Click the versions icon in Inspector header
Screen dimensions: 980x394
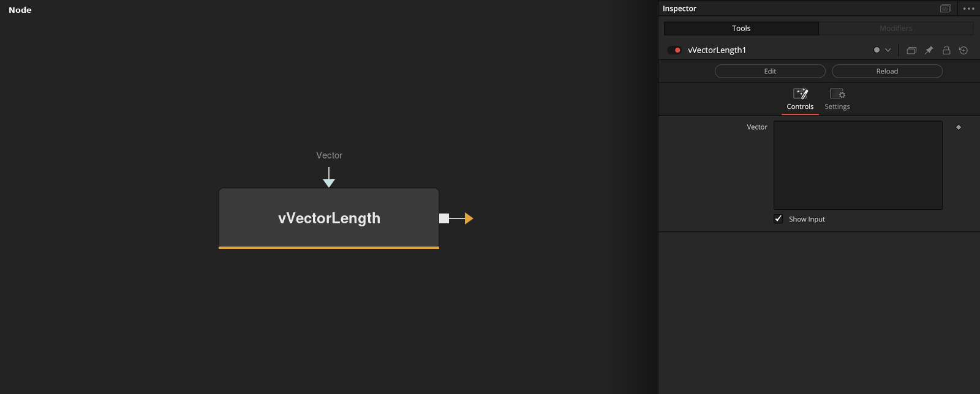click(911, 50)
